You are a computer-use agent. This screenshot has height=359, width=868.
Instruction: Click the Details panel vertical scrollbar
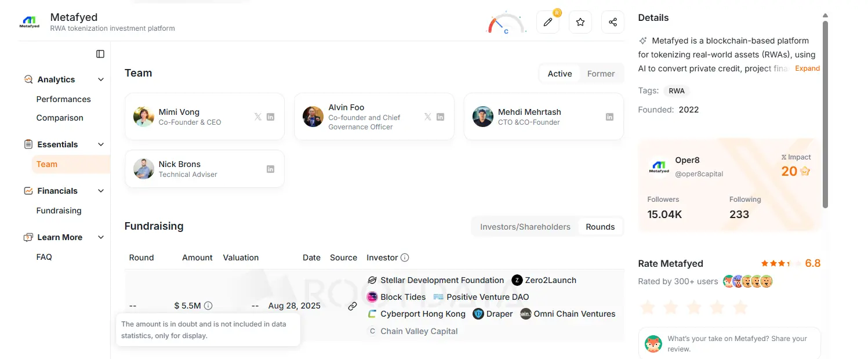point(825,114)
